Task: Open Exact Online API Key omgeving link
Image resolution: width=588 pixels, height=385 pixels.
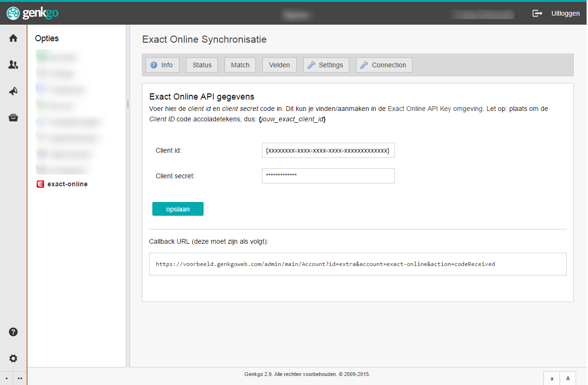Action: tap(436, 109)
